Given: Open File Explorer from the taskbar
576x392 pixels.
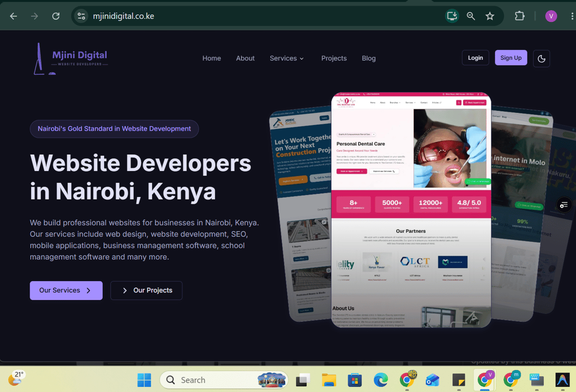Looking at the screenshot, I should 329,380.
